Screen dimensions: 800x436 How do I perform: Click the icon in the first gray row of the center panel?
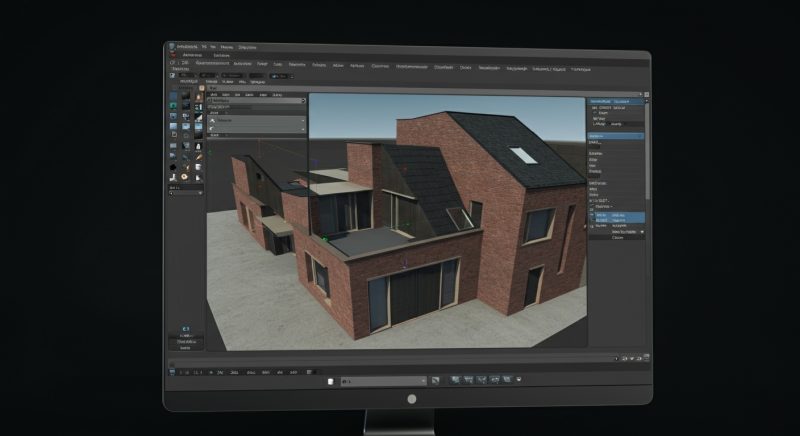(x=212, y=120)
